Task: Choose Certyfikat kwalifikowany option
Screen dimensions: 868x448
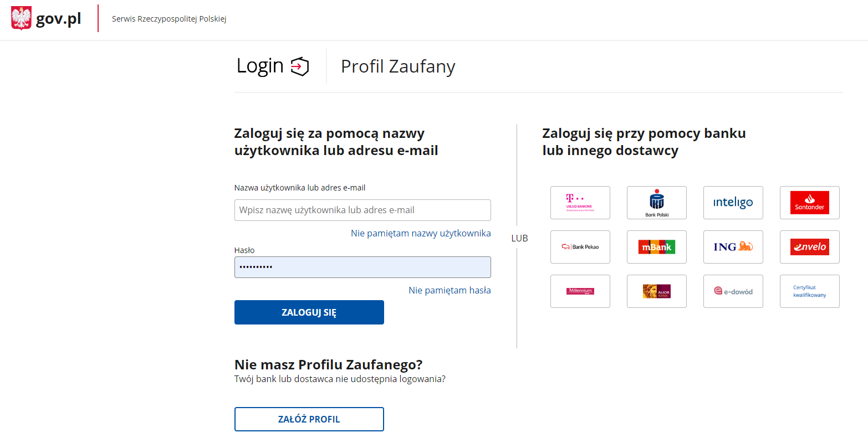Action: 809,291
